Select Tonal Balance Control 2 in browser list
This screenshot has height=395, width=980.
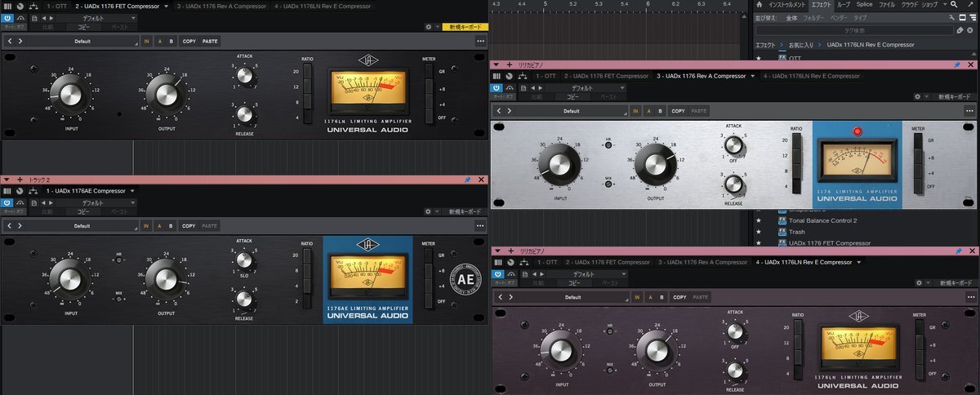(823, 220)
